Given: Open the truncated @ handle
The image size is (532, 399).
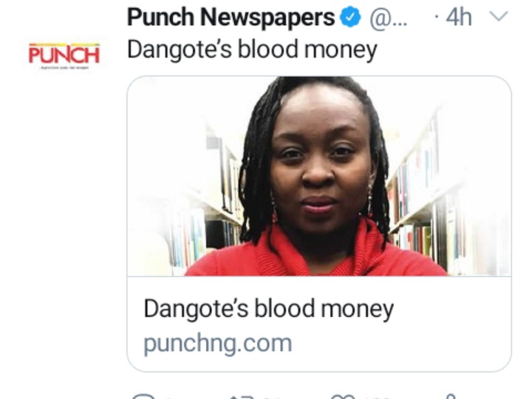Looking at the screenshot, I should click(388, 18).
